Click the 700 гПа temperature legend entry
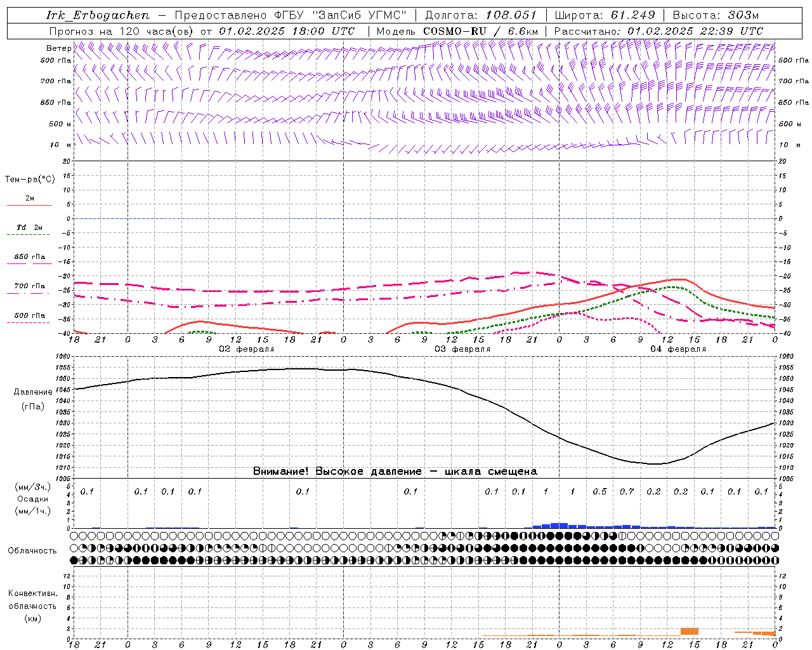 coord(29,286)
